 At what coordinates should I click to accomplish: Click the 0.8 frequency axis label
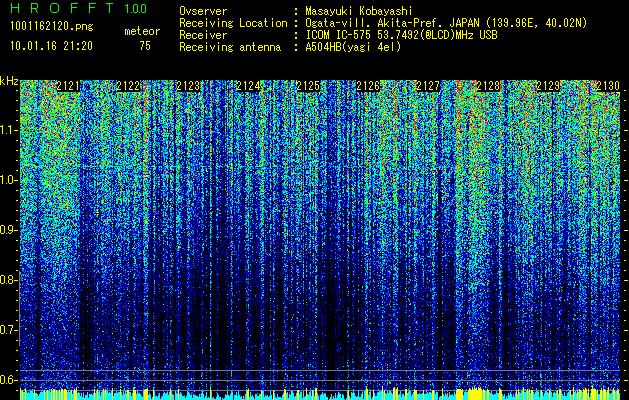click(9, 280)
